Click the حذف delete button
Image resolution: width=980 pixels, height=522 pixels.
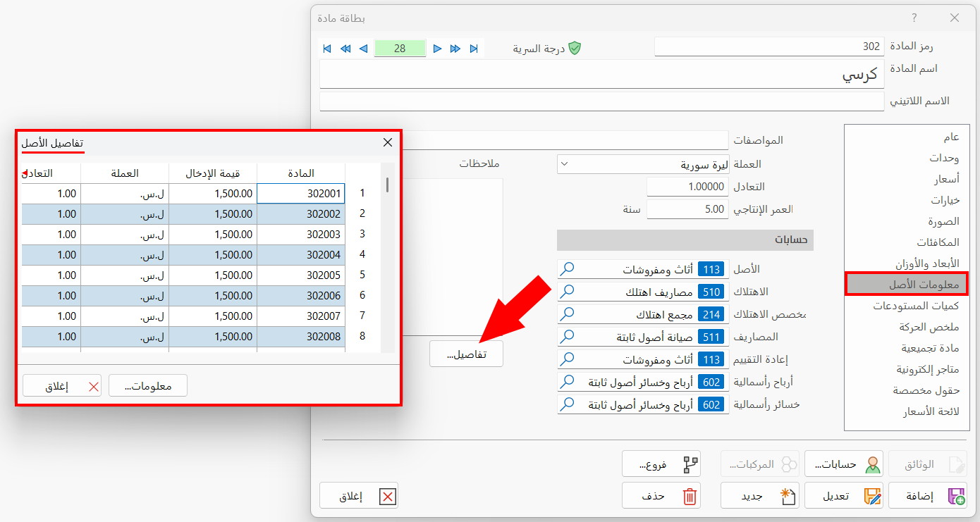click(661, 495)
